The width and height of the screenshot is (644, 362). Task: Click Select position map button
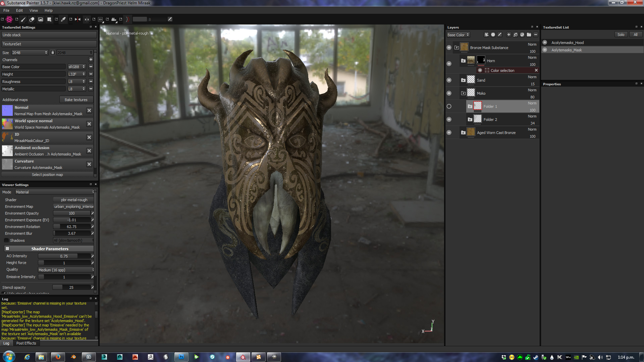[47, 175]
